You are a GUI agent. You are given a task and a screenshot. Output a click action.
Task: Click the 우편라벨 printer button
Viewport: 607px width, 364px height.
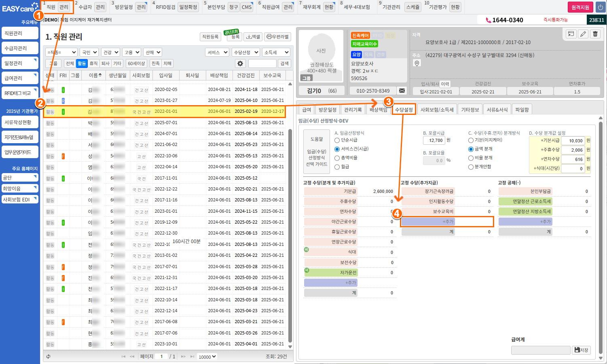(278, 37)
